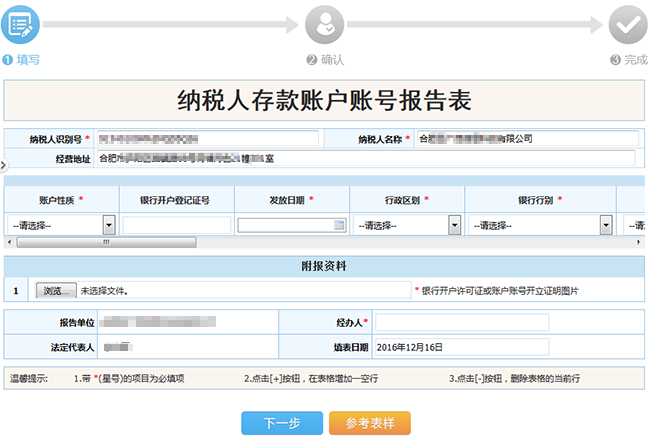Click the 下一步 button
The height and width of the screenshot is (436, 650).
(x=281, y=423)
